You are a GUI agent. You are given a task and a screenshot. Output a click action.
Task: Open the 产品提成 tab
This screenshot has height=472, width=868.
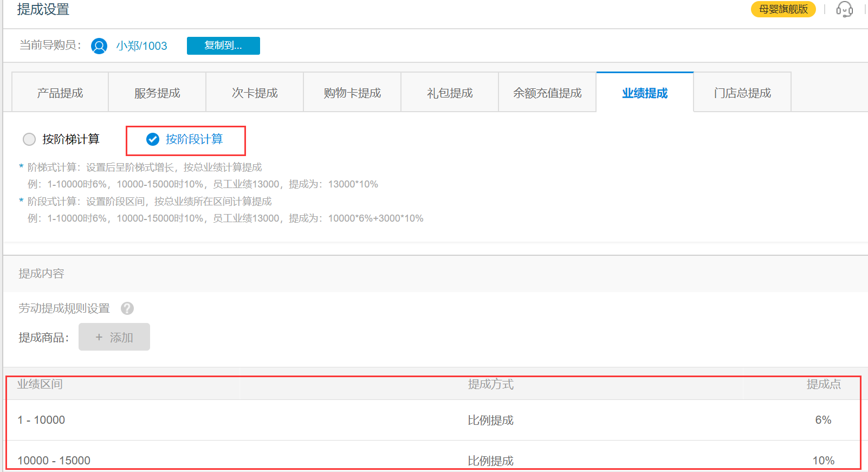(x=60, y=93)
